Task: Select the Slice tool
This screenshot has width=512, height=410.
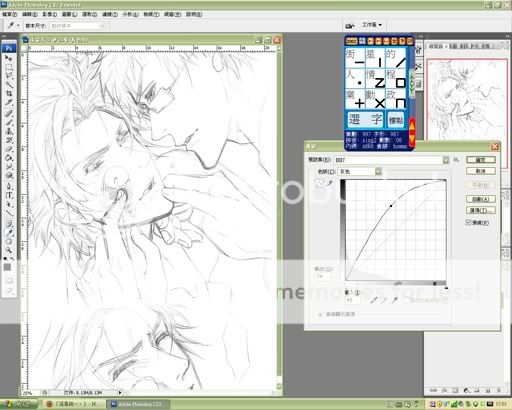Action: coord(9,102)
